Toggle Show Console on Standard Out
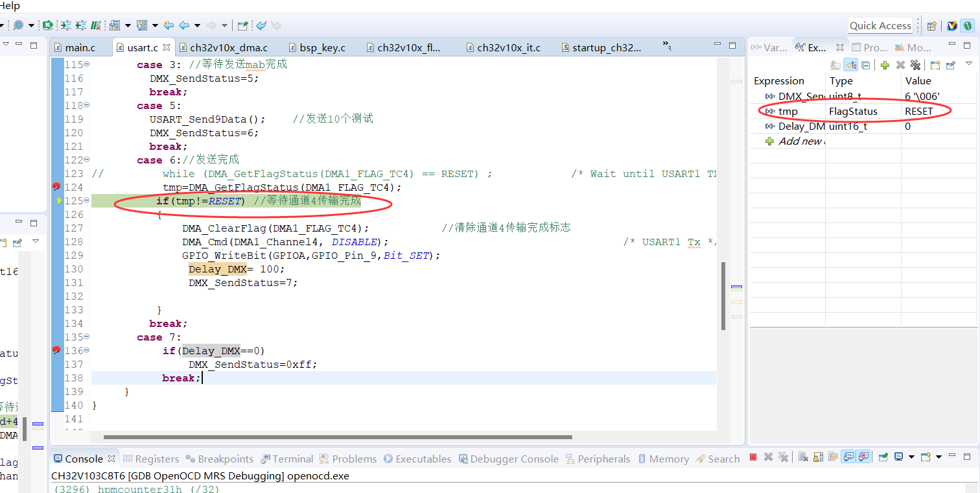The height and width of the screenshot is (493, 980). (x=847, y=457)
